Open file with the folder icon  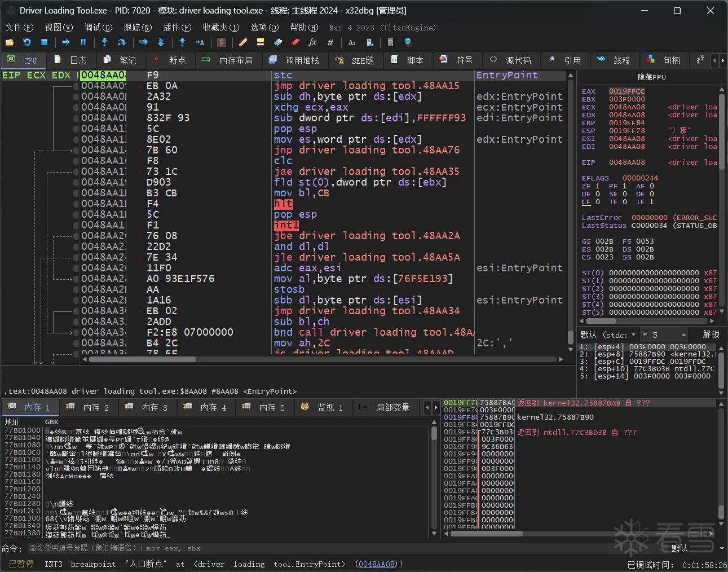(10, 42)
